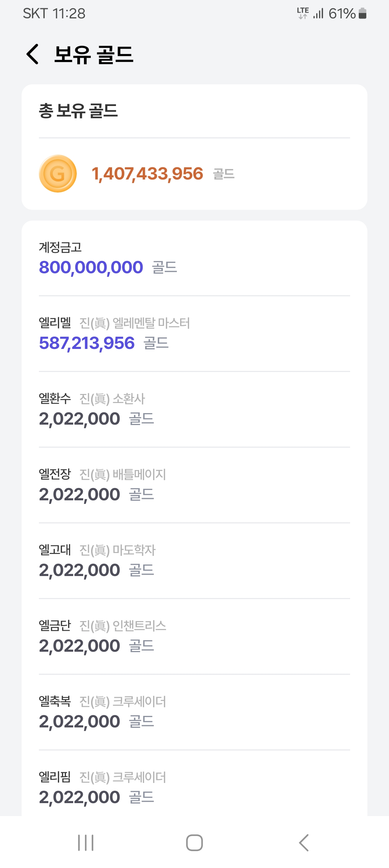
Task: Tap the 보유 골드 page title
Action: click(94, 55)
